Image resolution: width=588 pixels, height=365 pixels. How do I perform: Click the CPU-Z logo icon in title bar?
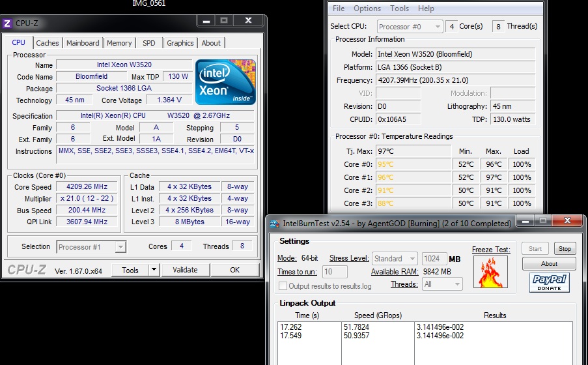coord(7,23)
